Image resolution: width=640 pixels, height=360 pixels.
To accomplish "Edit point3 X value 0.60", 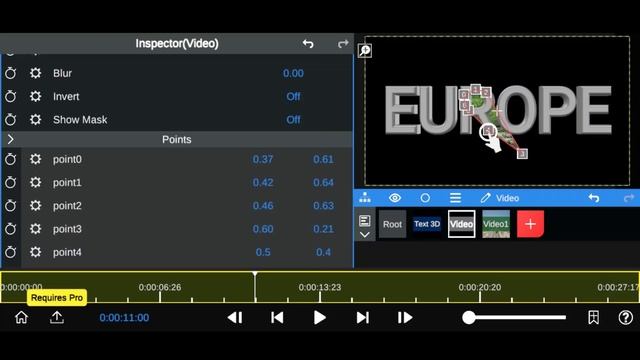I will (263, 229).
